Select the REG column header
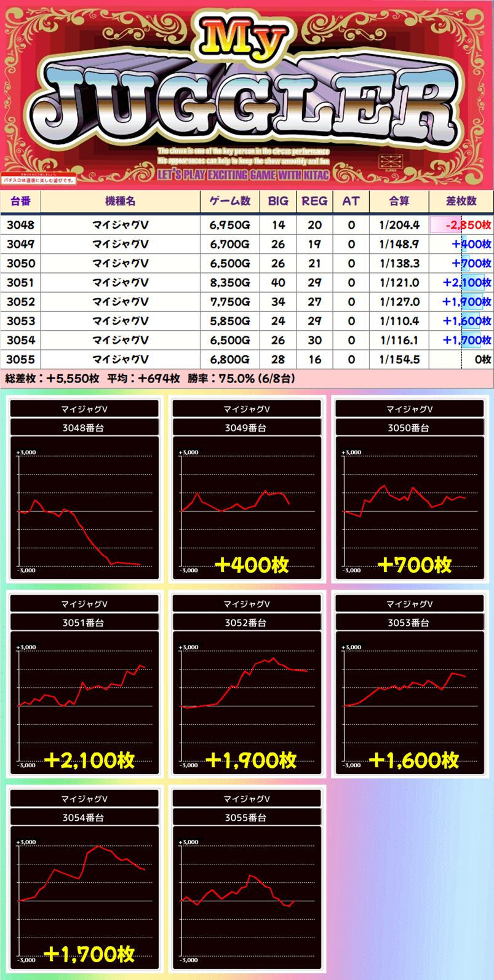Screen dimensions: 494x980 (314, 201)
